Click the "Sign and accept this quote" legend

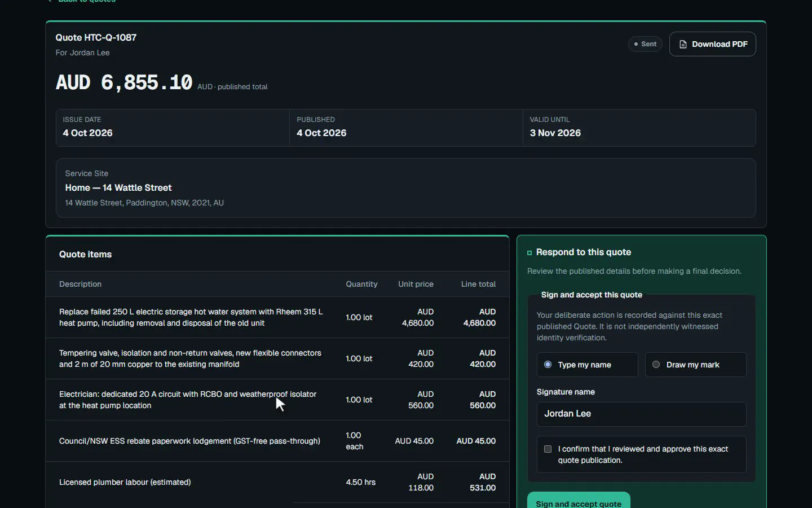592,295
